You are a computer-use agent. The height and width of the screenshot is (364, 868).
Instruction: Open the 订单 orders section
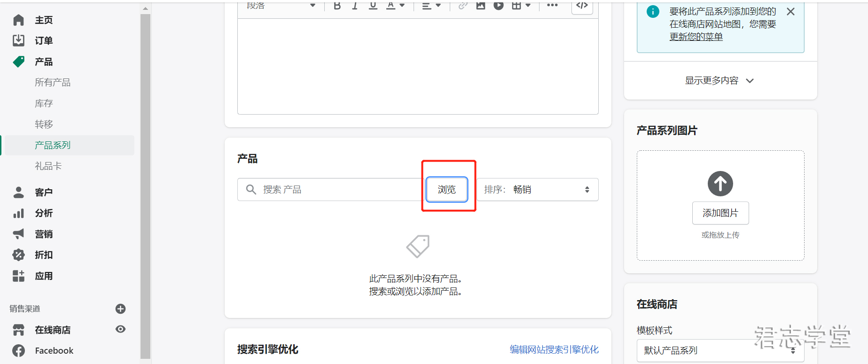[44, 41]
